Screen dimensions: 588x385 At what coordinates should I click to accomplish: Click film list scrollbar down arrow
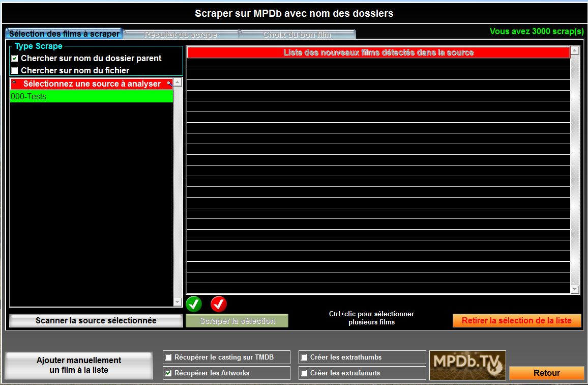coord(574,289)
